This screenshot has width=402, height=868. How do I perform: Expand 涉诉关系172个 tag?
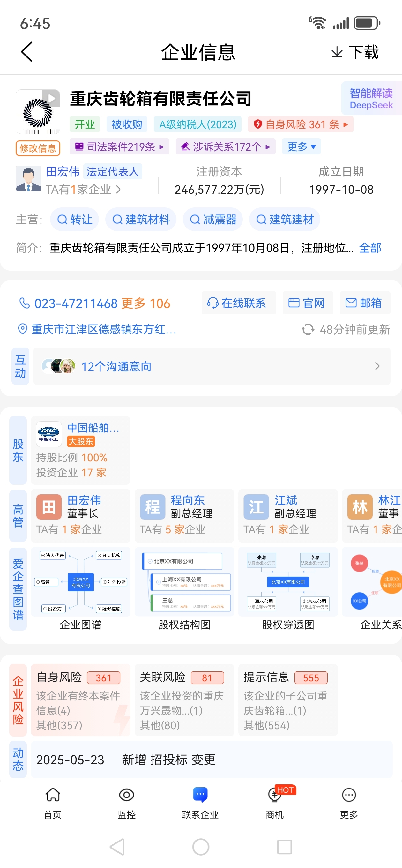(x=226, y=146)
